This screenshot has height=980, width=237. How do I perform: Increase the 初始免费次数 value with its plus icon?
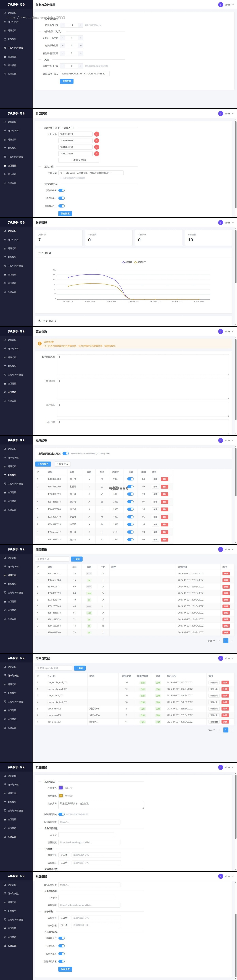click(x=81, y=25)
